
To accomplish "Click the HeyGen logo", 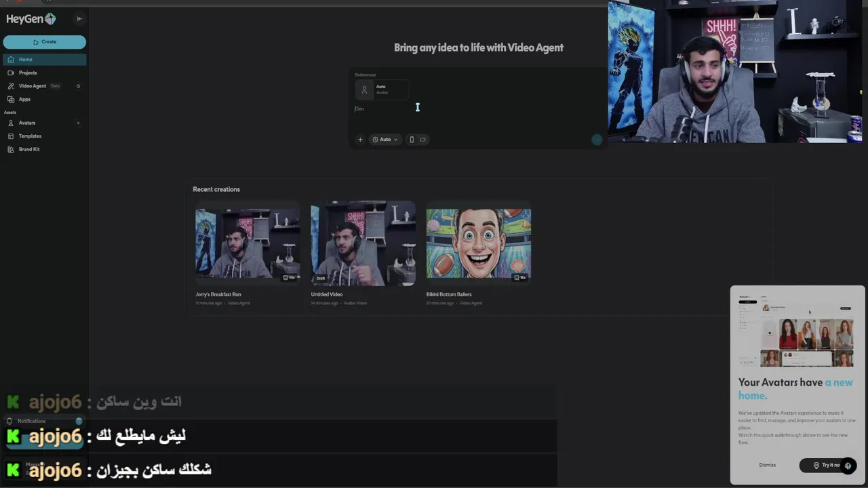I will click(x=31, y=19).
